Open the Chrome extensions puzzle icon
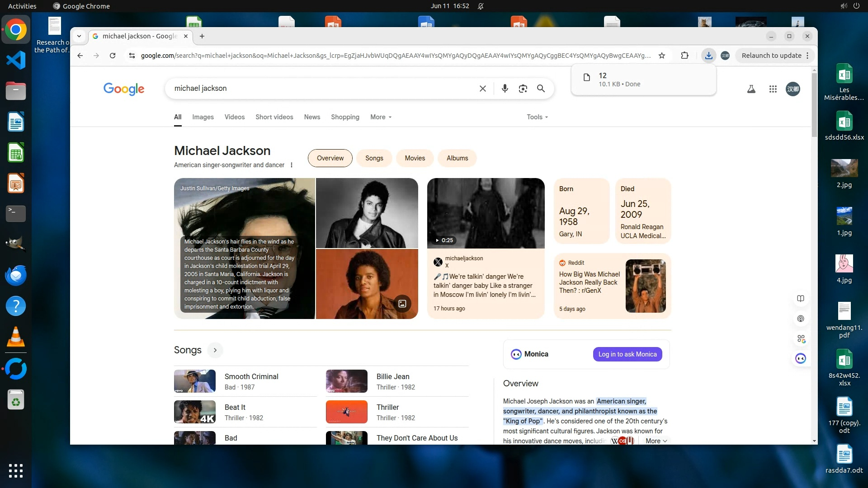 tap(684, 56)
